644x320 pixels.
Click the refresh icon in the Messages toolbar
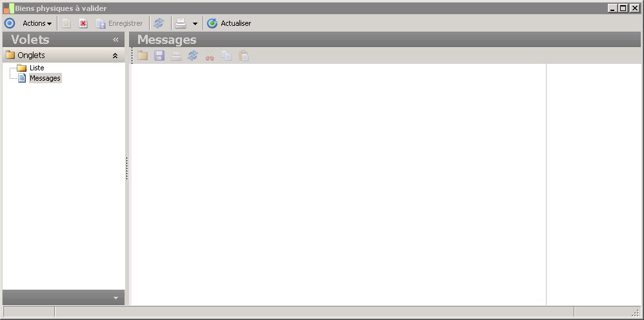[193, 55]
